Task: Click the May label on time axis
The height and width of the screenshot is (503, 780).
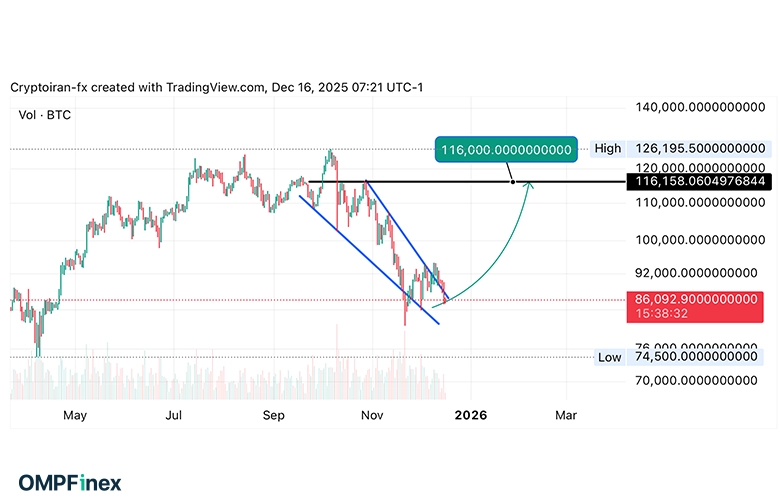Action: 75,414
